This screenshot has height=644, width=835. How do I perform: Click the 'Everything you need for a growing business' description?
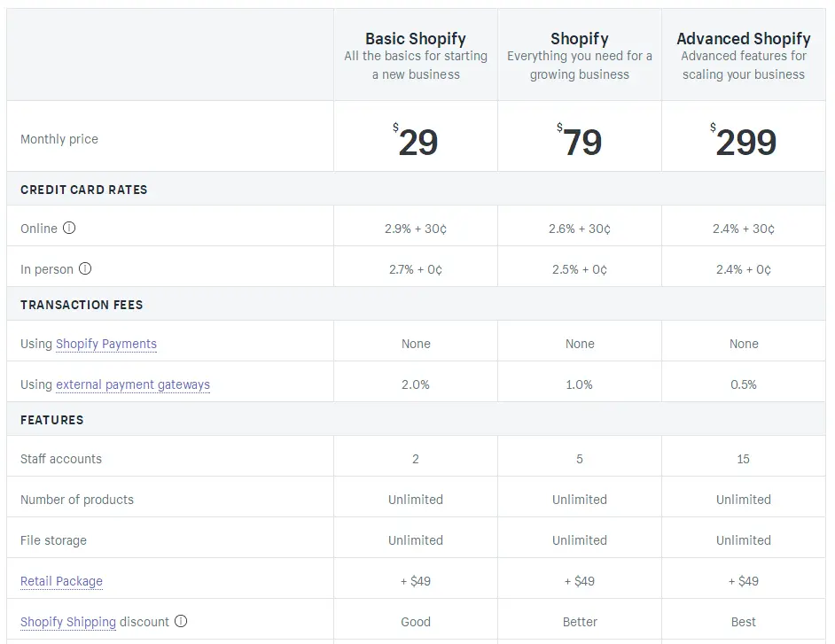580,65
